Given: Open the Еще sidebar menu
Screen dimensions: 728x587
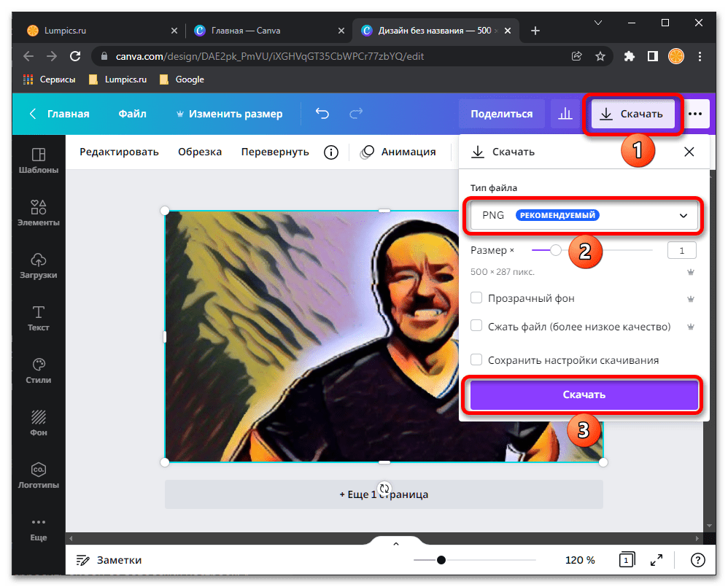Looking at the screenshot, I should (39, 529).
